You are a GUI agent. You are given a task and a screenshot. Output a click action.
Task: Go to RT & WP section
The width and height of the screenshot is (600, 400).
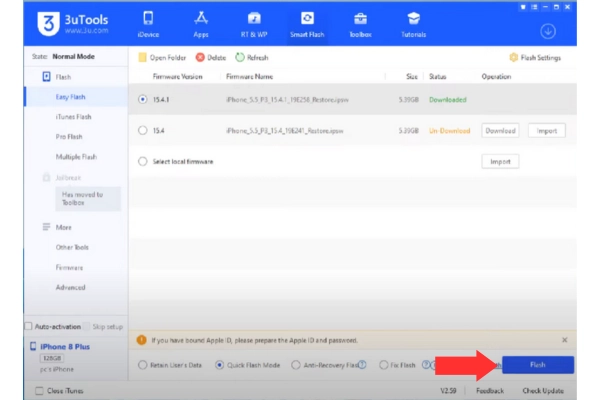pyautogui.click(x=254, y=23)
